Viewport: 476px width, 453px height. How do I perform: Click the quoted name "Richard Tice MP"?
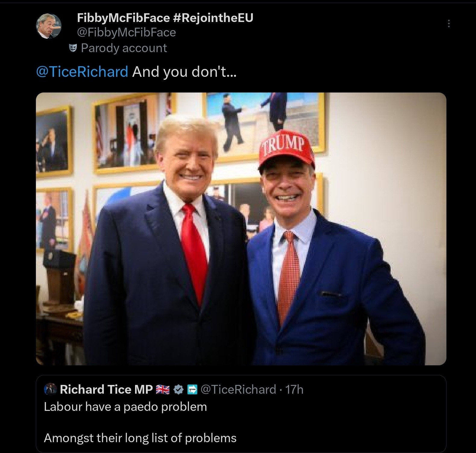106,389
